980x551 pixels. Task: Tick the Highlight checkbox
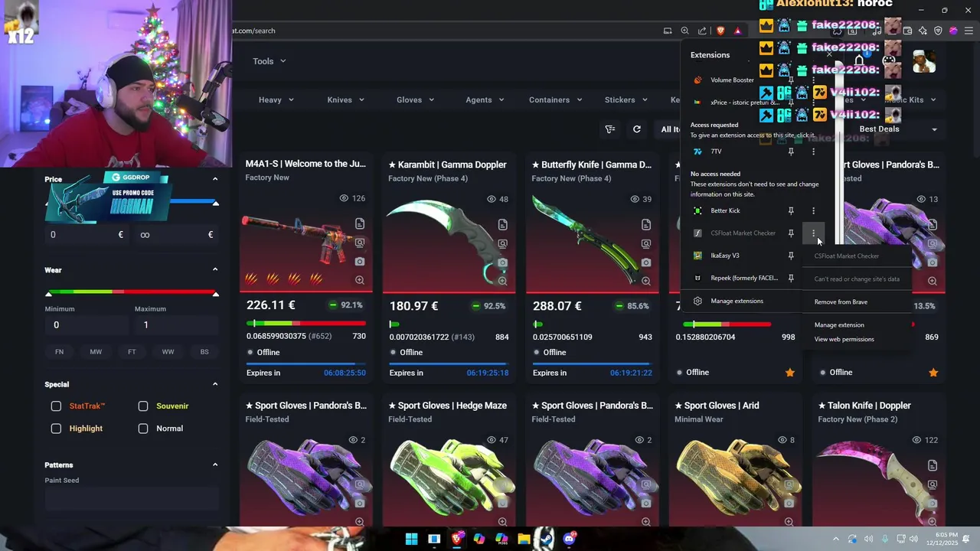pos(56,429)
